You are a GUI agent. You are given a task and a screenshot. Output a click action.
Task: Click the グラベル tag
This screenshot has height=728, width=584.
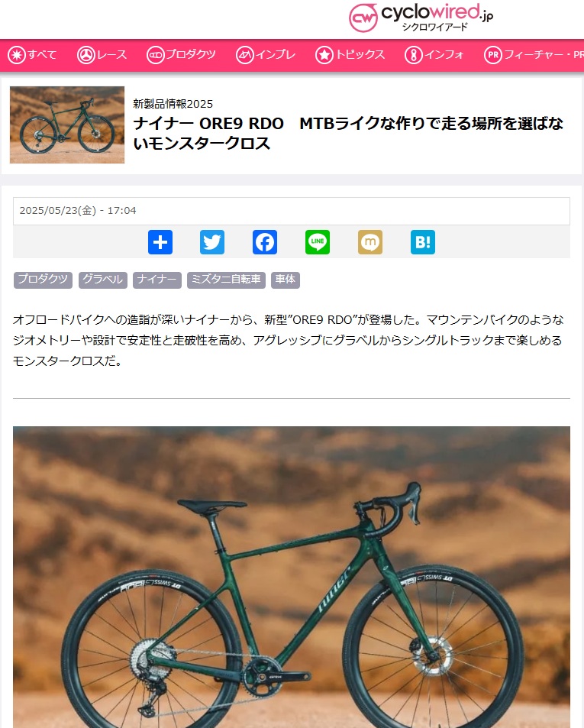102,280
